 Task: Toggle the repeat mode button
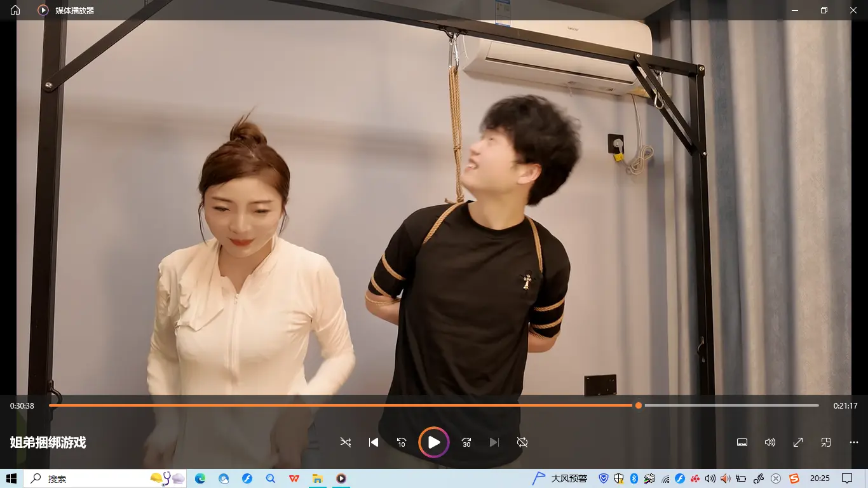(x=522, y=442)
